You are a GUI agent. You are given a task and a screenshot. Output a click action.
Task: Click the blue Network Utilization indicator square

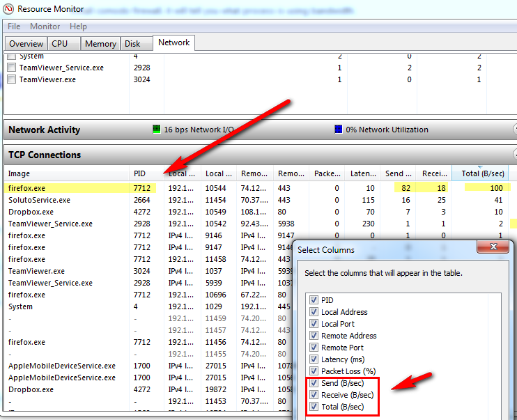(x=339, y=130)
